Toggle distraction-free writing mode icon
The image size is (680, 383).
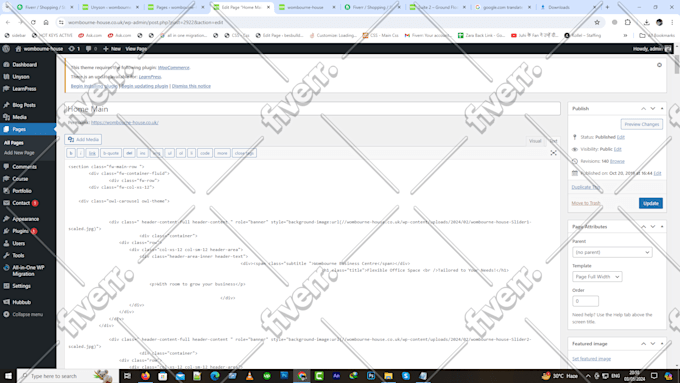pos(553,153)
